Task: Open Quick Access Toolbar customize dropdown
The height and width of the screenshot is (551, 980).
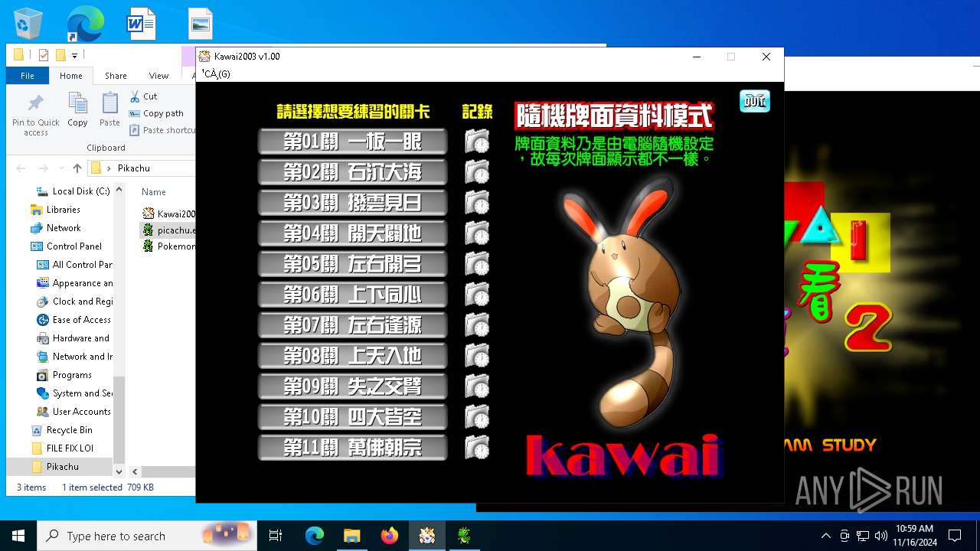Action: click(x=74, y=55)
